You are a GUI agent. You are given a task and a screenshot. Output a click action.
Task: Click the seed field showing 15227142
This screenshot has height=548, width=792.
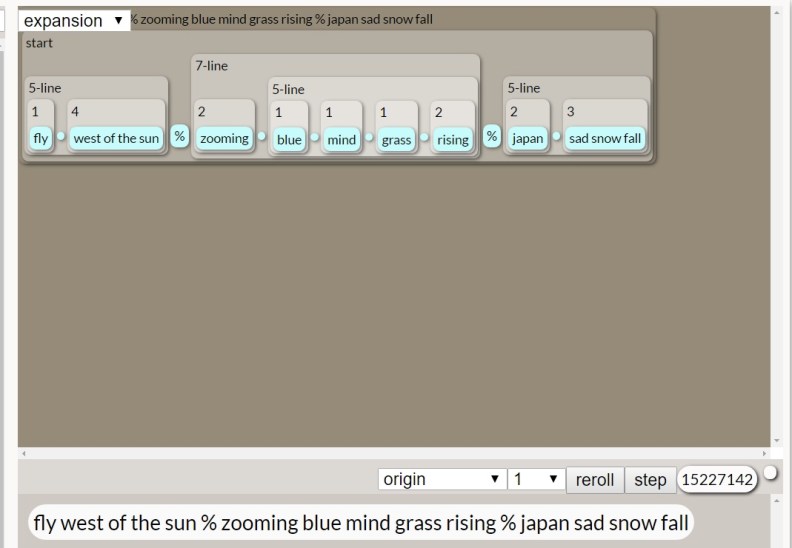[716, 480]
